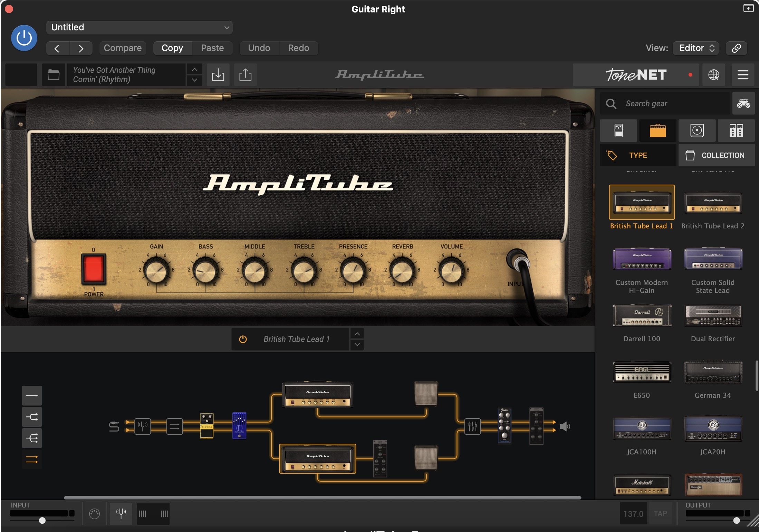Toggle the tuner in bottom bar
759x532 pixels.
click(x=121, y=513)
